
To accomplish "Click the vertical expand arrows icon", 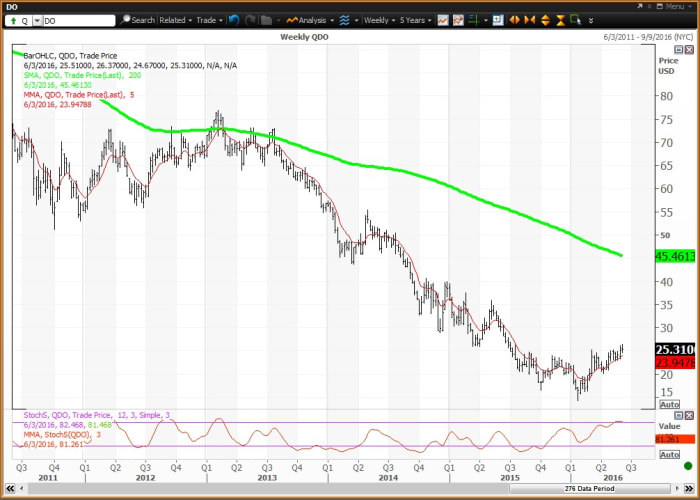I will (544, 20).
